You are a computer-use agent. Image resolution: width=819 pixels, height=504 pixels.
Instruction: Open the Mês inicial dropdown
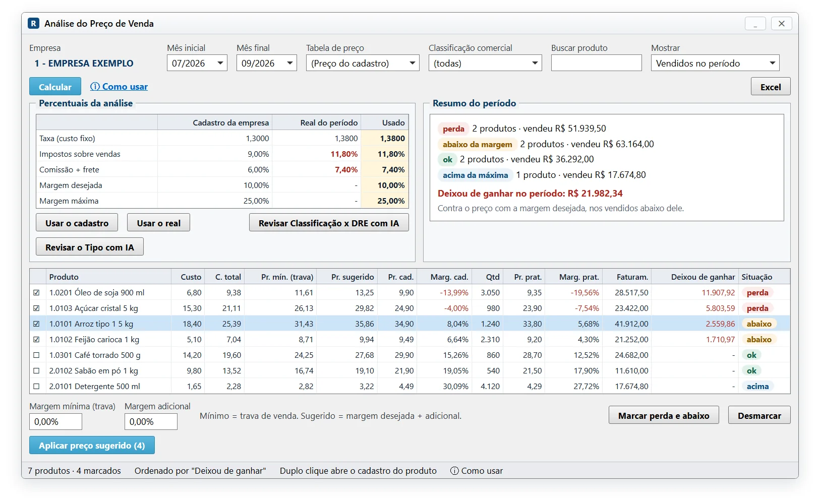[197, 63]
